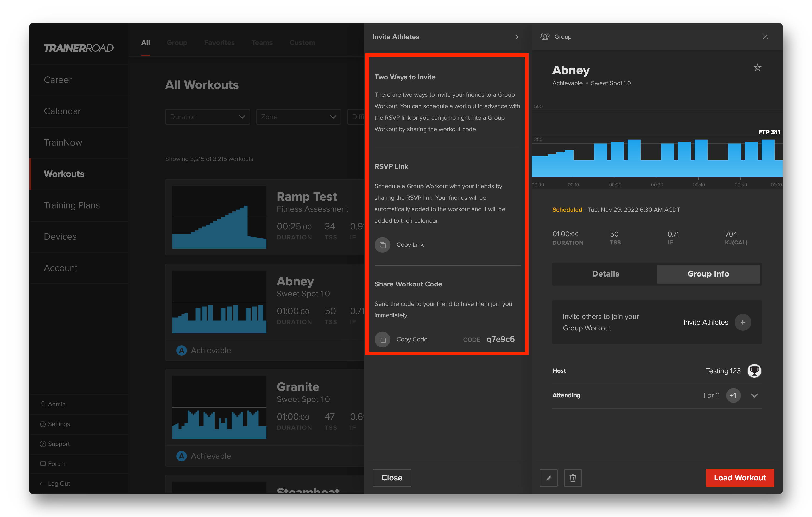Image resolution: width=812 pixels, height=517 pixels.
Task: Click the +1 attendee badge
Action: point(733,395)
